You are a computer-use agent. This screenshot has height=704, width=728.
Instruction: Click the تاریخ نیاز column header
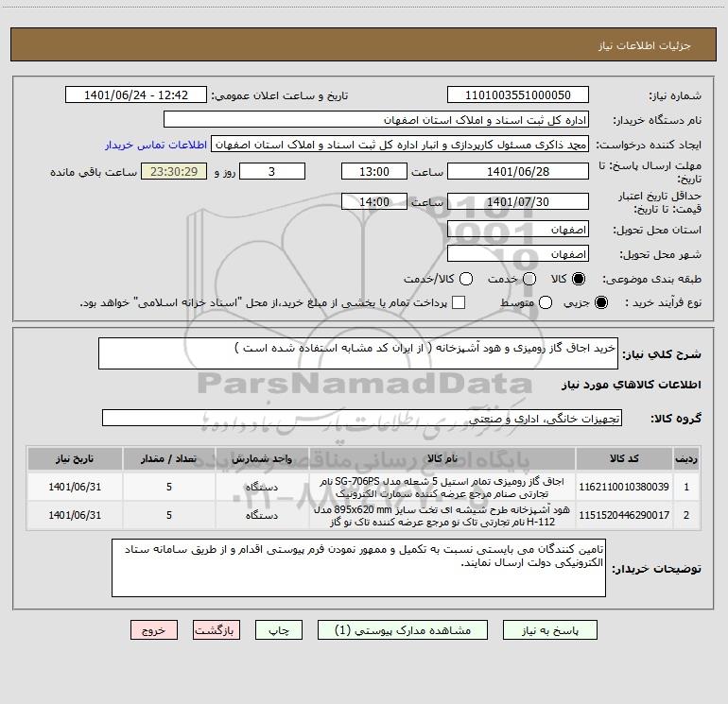point(75,458)
